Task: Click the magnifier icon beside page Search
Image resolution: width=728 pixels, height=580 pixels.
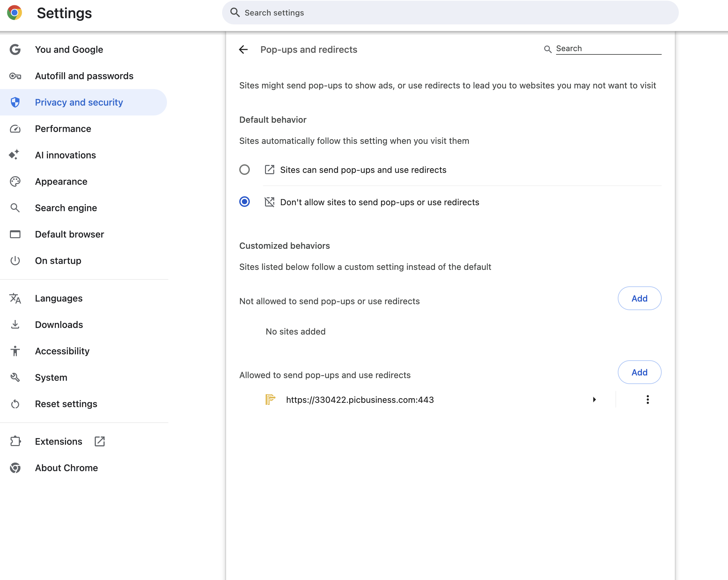Action: (547, 49)
